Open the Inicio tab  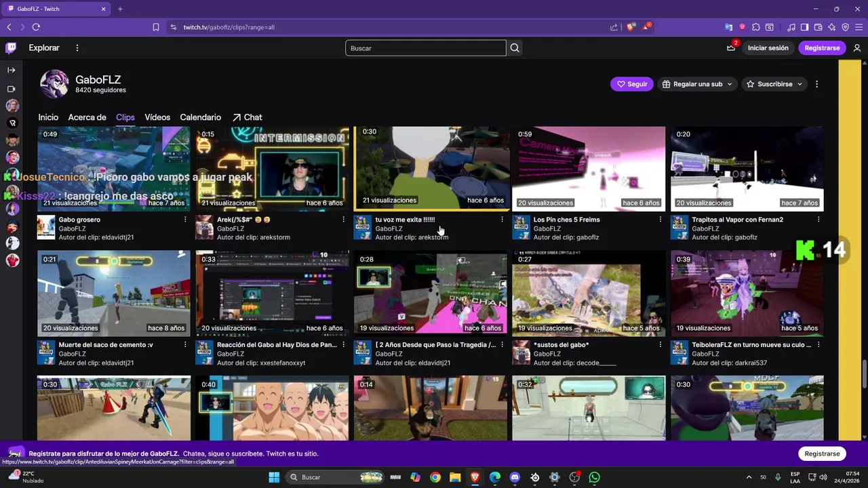[48, 117]
